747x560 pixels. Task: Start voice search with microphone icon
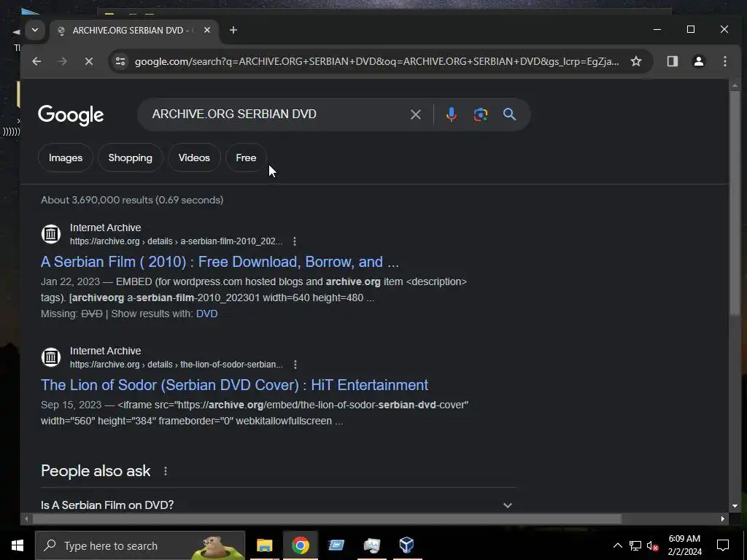pyautogui.click(x=451, y=114)
